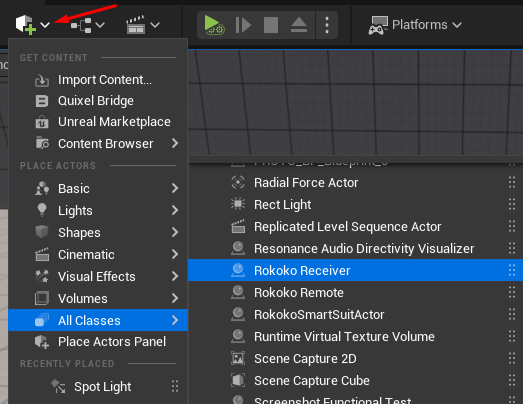Screen dimensions: 523x404
Task: Select Radial Force Actor class
Action: tap(356, 182)
